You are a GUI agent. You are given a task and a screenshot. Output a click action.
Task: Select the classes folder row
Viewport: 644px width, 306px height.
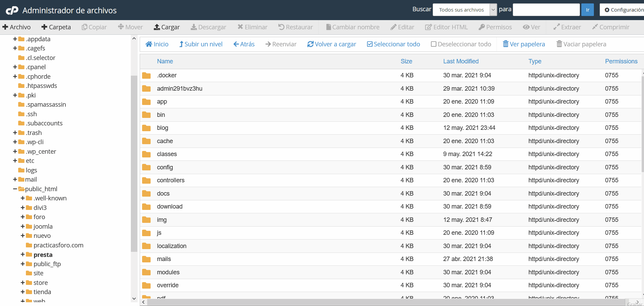390,154
